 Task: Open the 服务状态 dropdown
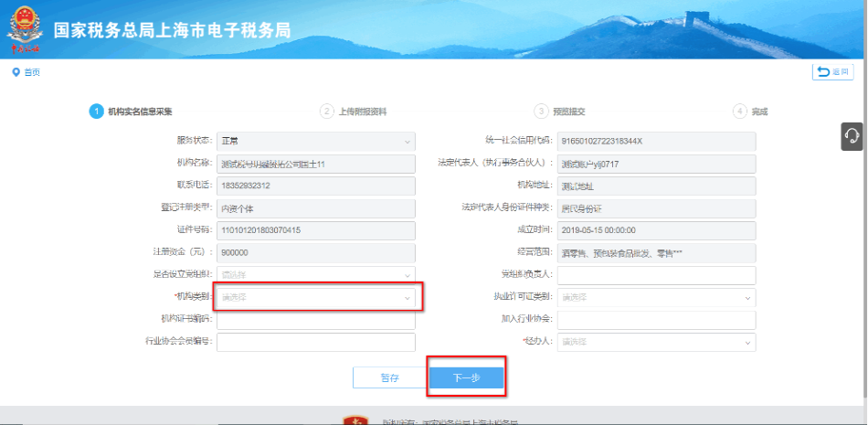pos(316,142)
